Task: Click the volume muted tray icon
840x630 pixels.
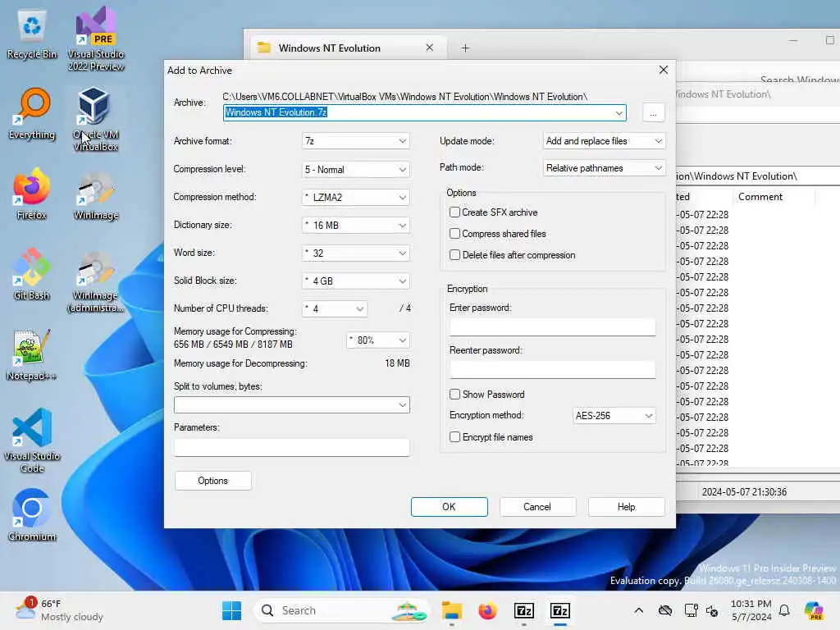Action: (x=712, y=610)
